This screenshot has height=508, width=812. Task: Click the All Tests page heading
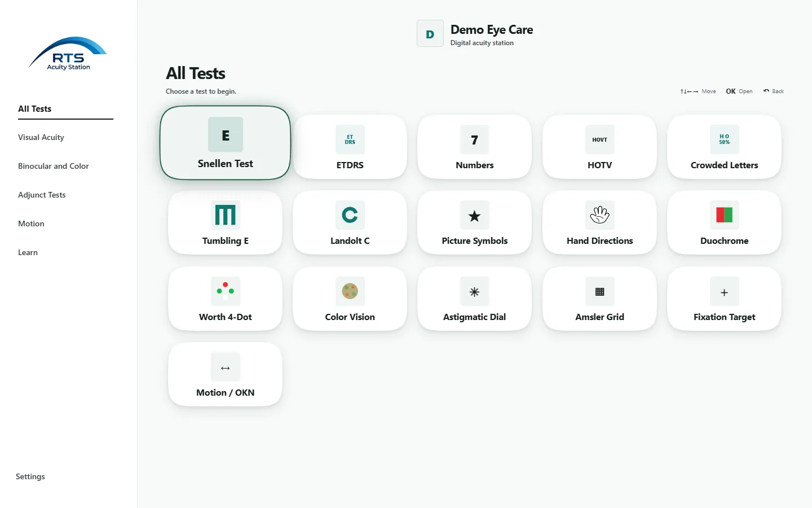pos(196,73)
